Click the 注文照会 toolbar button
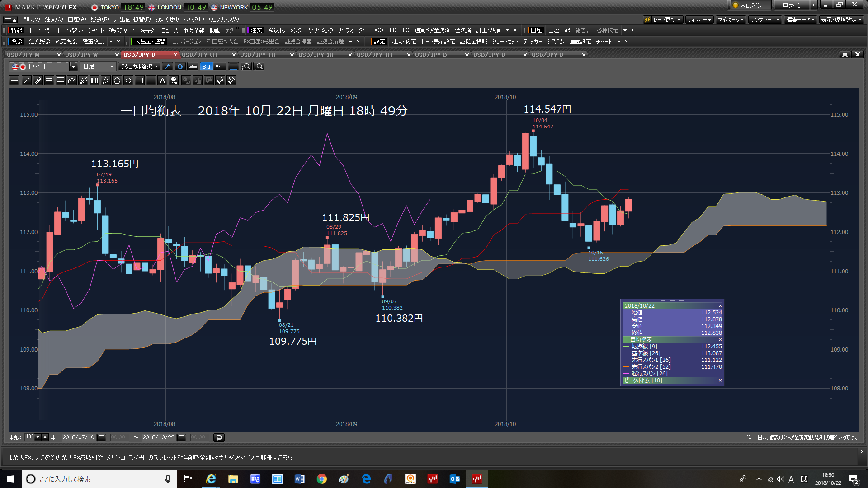This screenshot has width=868, height=488. 40,42
